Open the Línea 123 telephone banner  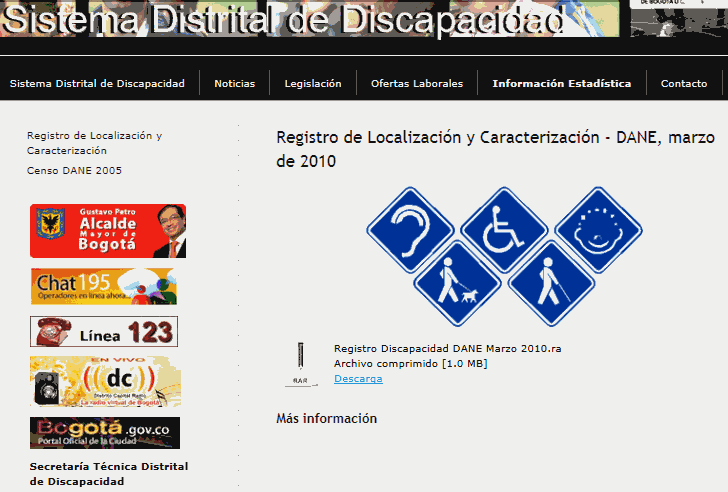point(103,331)
